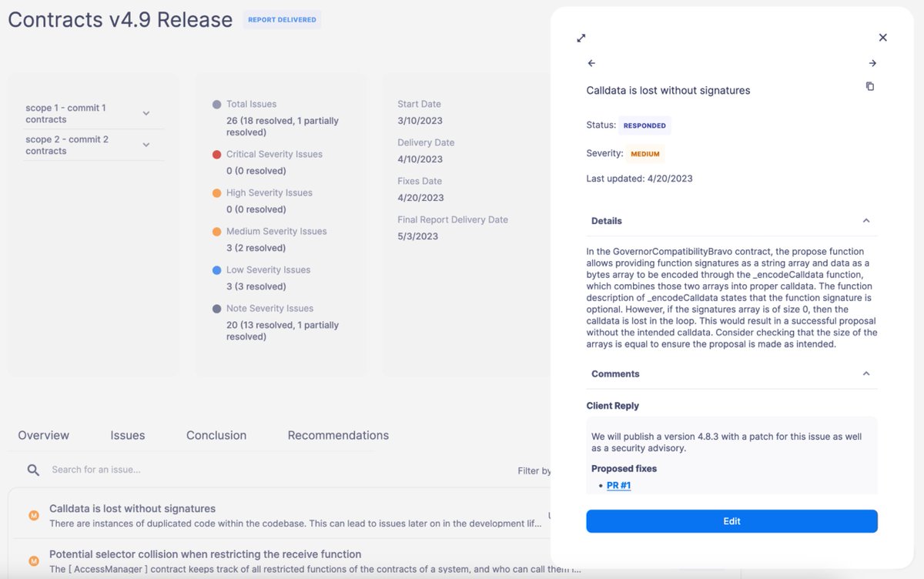
Task: Click Delivery Date value 4/10/2023
Action: (x=420, y=159)
